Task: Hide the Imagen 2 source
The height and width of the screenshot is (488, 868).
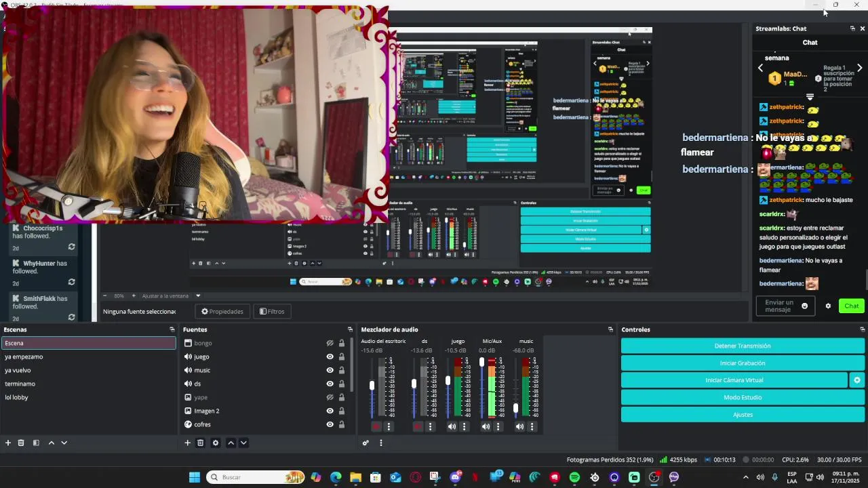Action: click(330, 411)
